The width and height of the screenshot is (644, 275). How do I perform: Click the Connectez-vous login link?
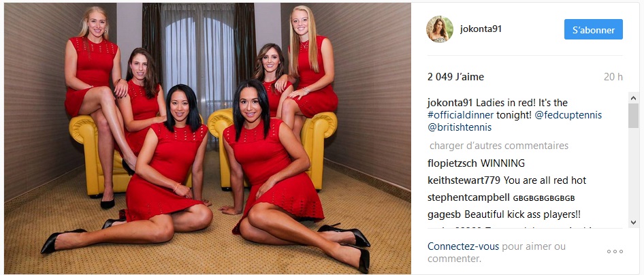[464, 246]
